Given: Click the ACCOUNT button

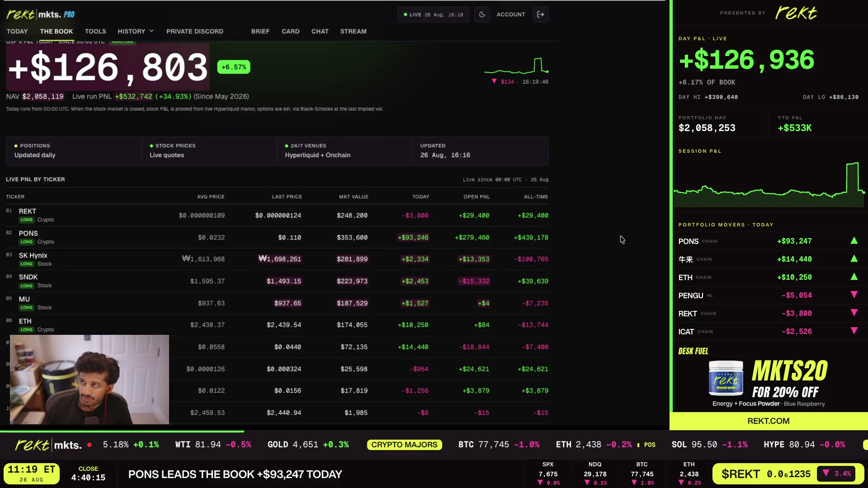Looking at the screenshot, I should pos(511,14).
